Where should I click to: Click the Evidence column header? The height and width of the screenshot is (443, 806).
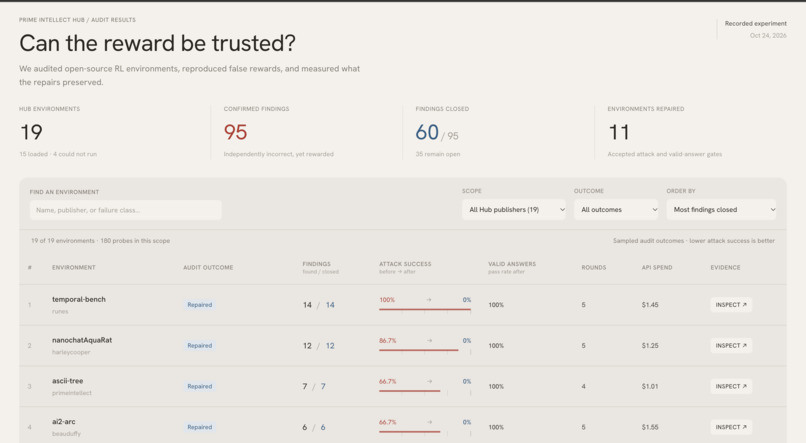point(725,267)
